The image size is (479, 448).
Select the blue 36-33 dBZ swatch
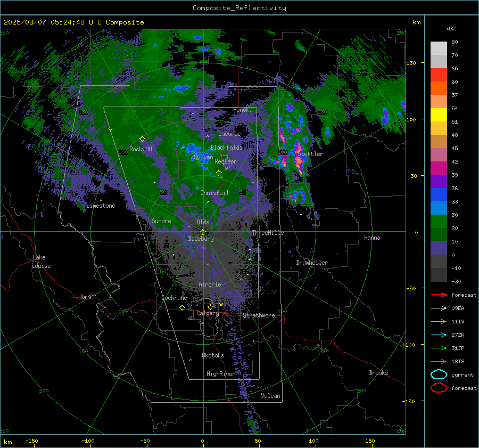[x=439, y=195]
